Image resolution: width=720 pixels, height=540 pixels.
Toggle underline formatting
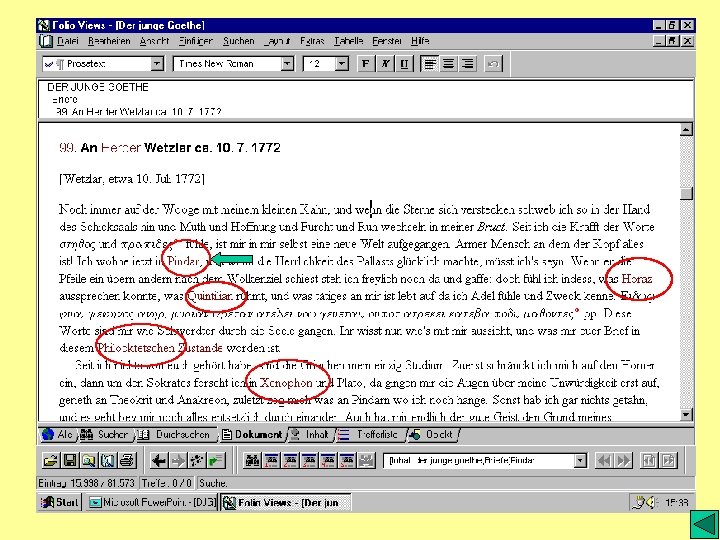[x=404, y=63]
